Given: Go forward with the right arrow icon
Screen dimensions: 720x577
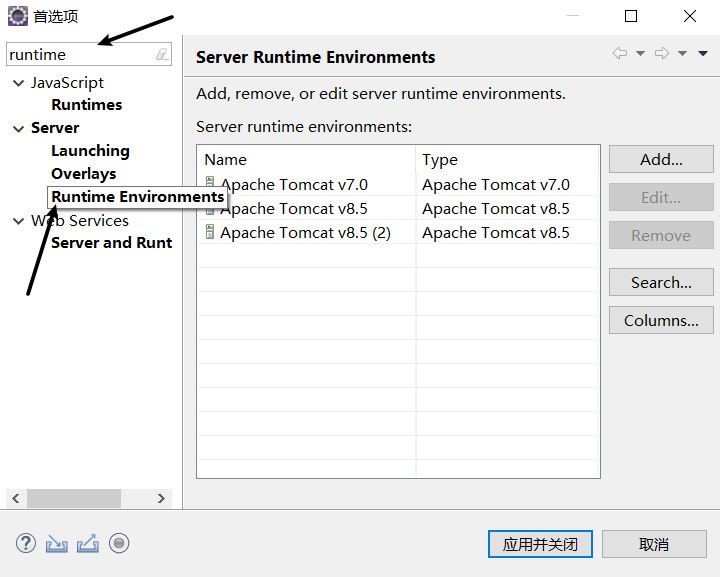Looking at the screenshot, I should click(x=662, y=53).
